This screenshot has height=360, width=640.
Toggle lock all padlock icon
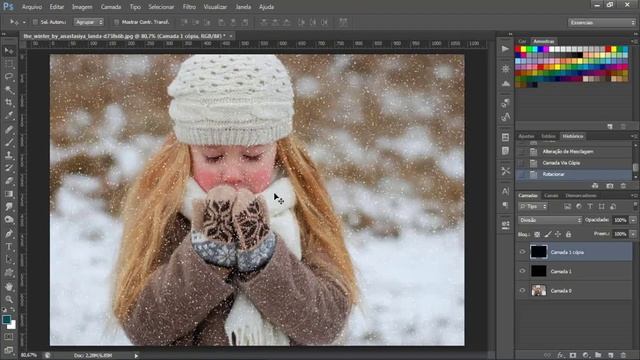click(x=569, y=234)
